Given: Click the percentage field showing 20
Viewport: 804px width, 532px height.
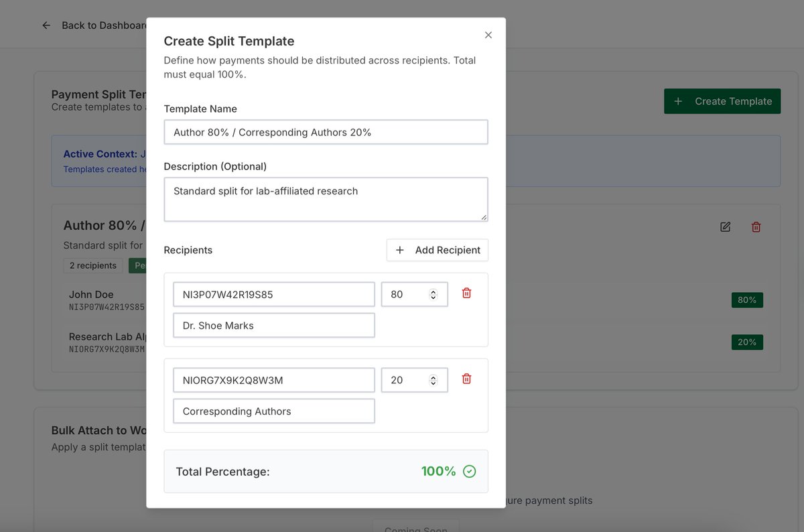Looking at the screenshot, I should tap(414, 380).
